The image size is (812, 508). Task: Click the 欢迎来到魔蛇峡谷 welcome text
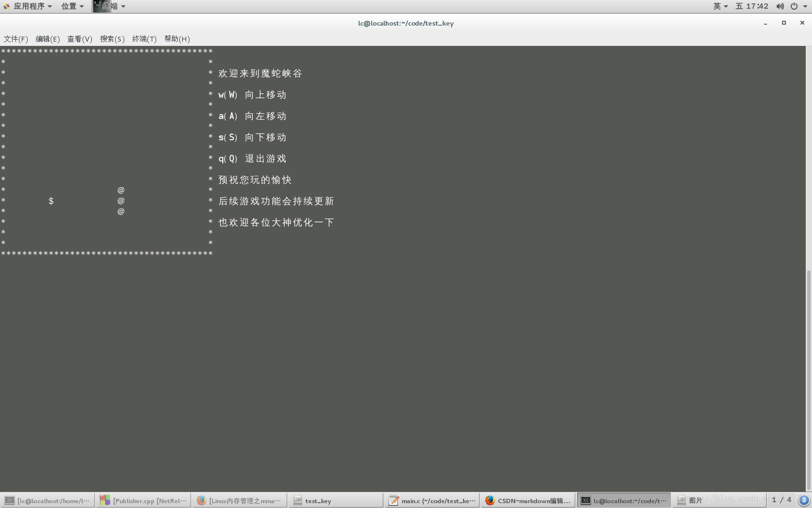(260, 73)
